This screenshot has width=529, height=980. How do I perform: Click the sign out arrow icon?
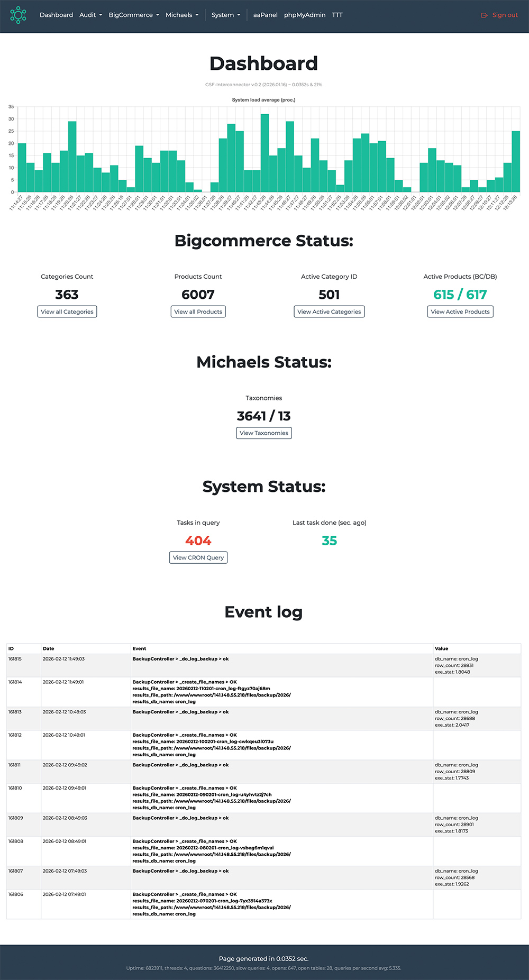[x=484, y=15]
